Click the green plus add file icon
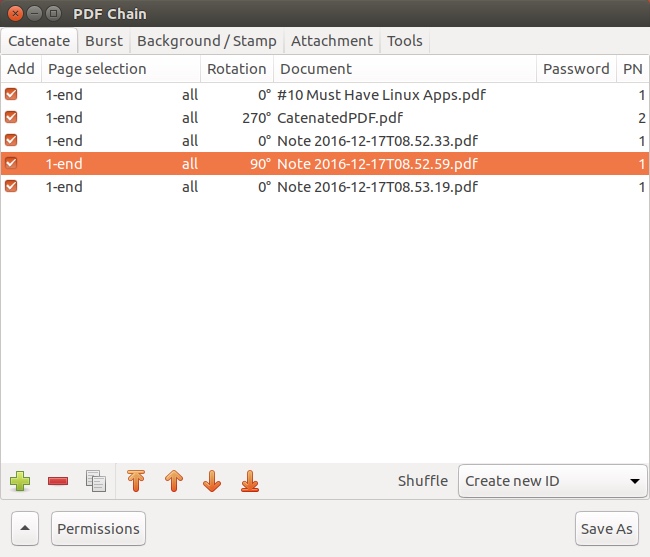 (x=20, y=481)
